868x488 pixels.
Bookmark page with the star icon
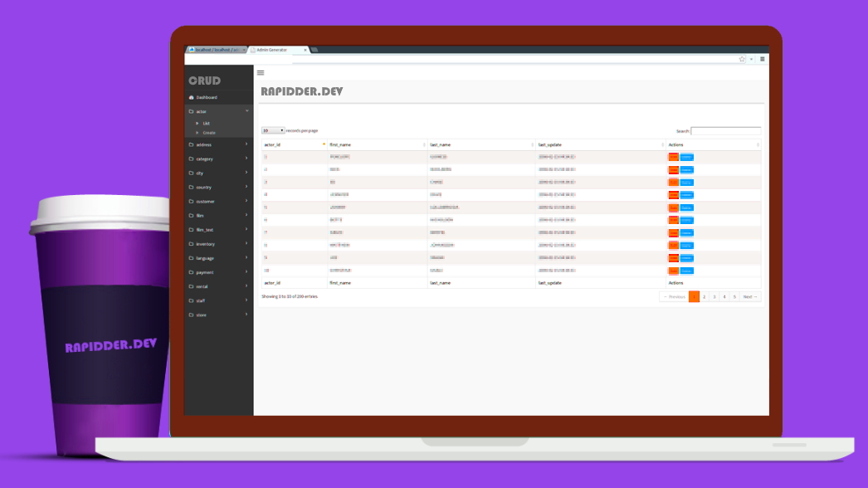pos(742,59)
